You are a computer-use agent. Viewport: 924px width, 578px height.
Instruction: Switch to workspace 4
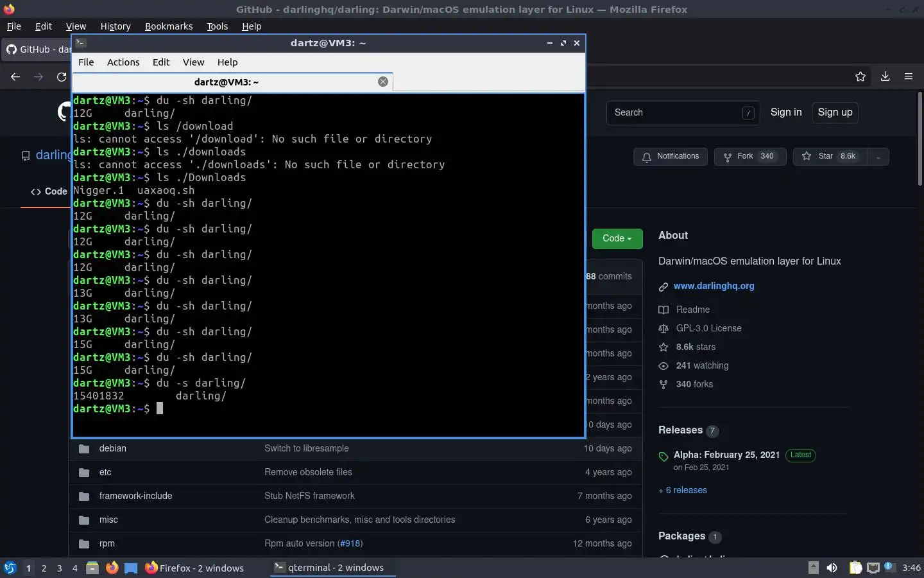click(x=75, y=568)
